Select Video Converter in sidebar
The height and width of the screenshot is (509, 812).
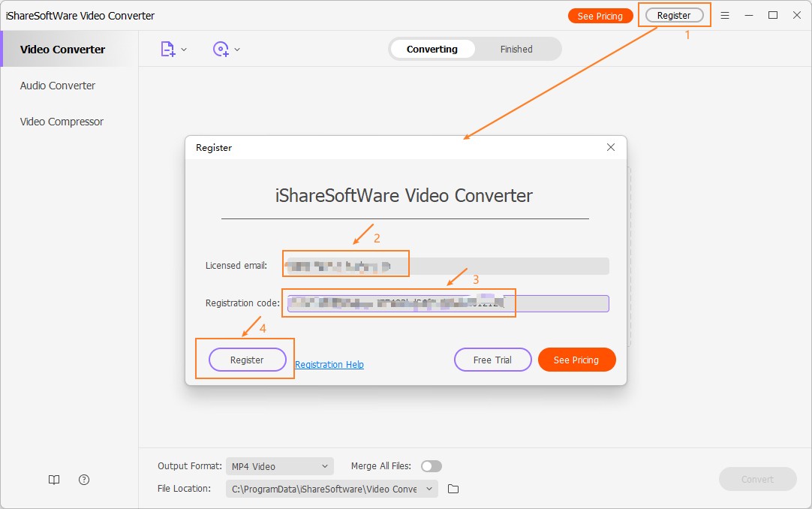pyautogui.click(x=69, y=50)
